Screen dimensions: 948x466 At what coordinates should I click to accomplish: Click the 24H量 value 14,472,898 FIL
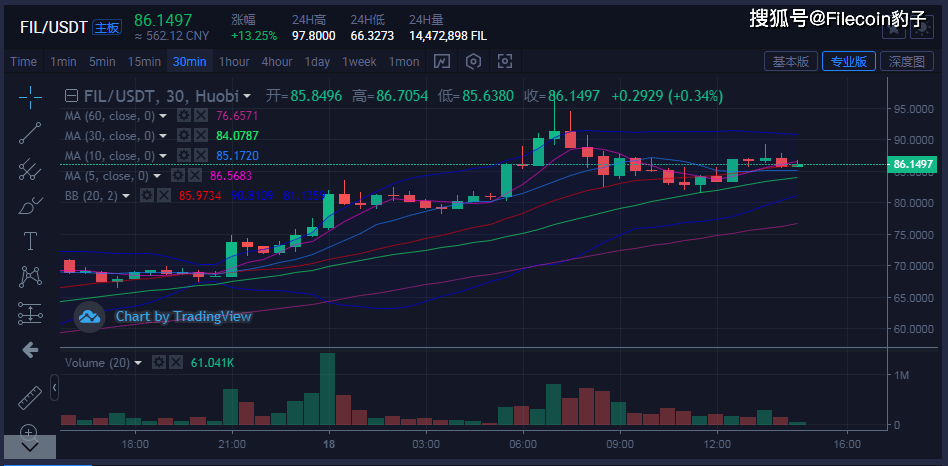[447, 36]
